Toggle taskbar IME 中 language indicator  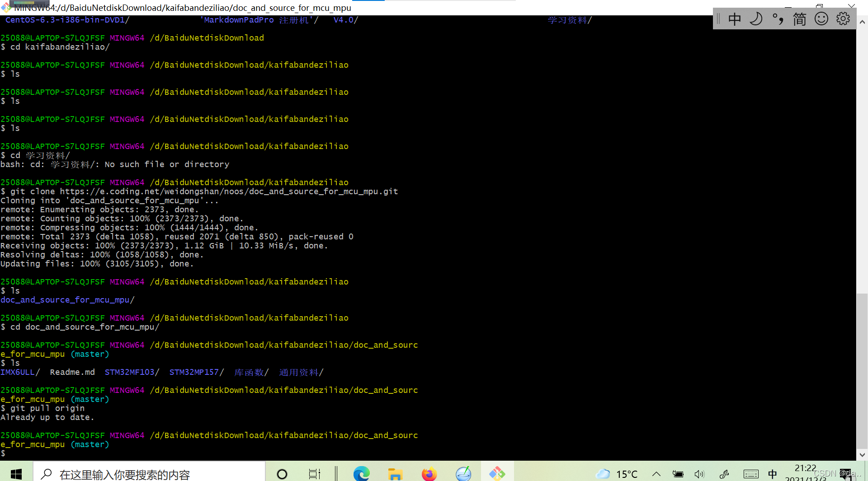[773, 474]
